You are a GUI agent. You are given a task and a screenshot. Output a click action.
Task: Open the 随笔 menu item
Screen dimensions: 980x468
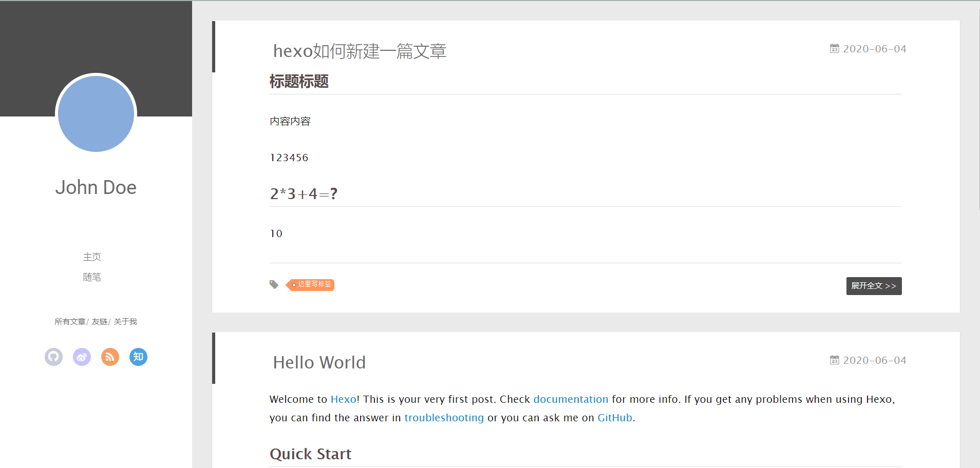(92, 277)
